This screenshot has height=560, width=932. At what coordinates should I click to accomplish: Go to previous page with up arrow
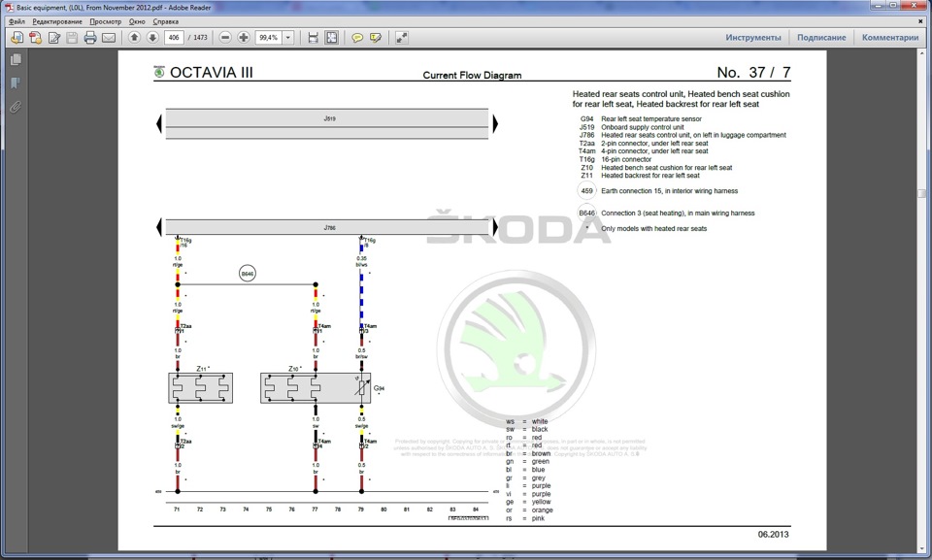click(134, 38)
